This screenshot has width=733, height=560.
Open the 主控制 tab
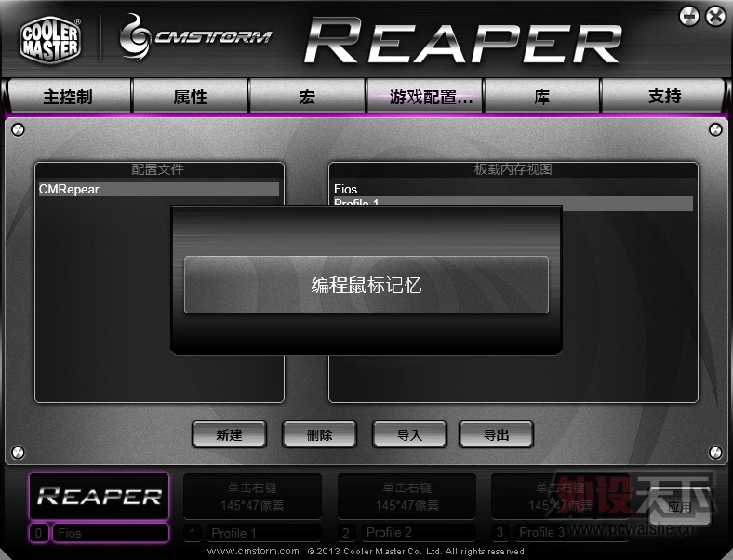69,97
